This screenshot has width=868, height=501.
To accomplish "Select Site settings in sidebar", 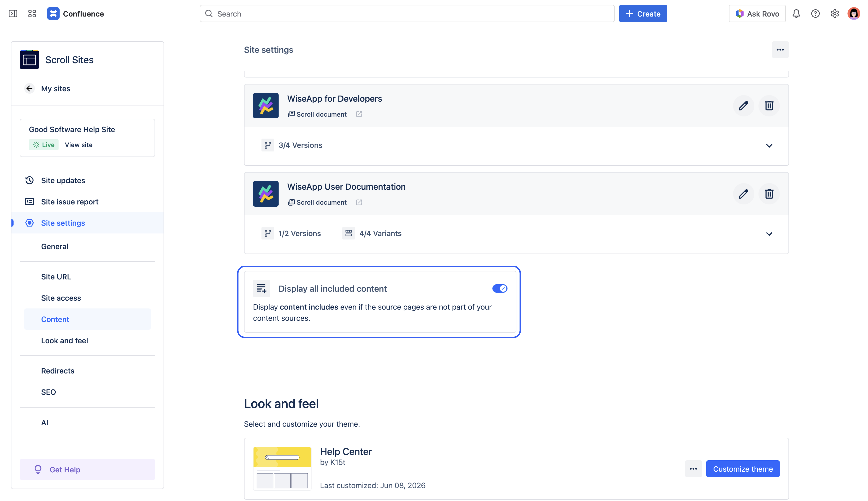I will pos(87,223).
